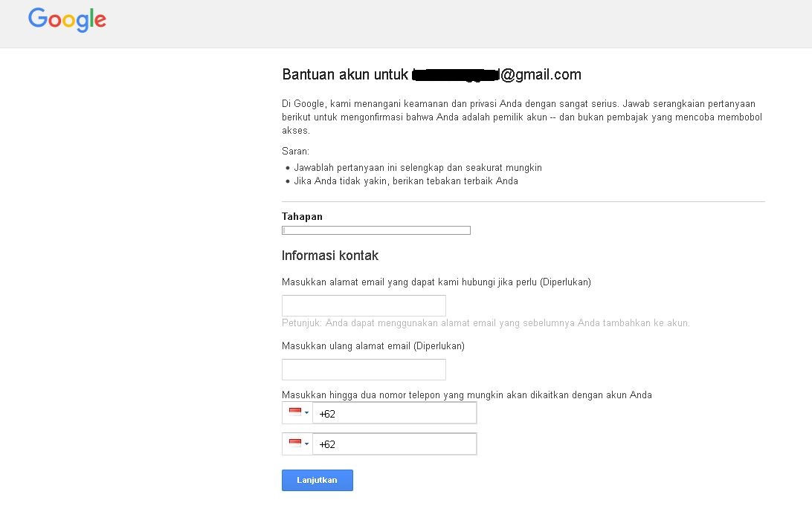Focus the re-enter email address field
812x529 pixels.
[364, 369]
